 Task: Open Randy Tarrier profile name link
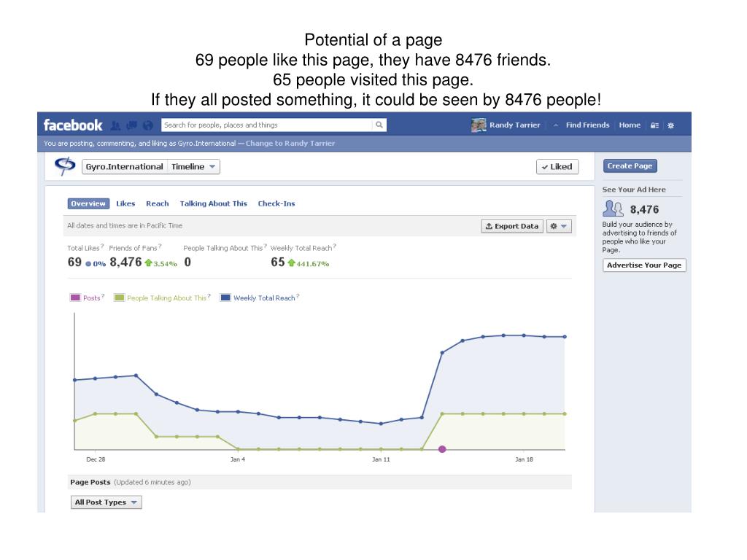[x=515, y=125]
